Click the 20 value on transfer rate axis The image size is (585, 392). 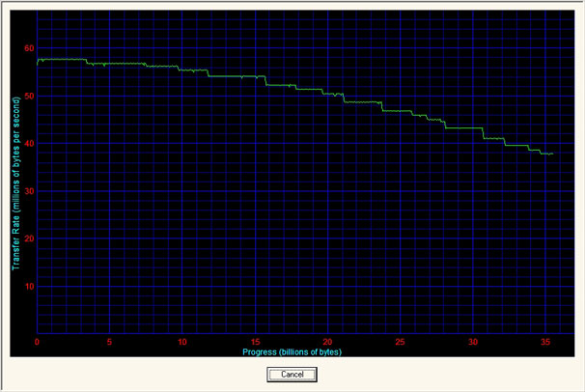[29, 238]
